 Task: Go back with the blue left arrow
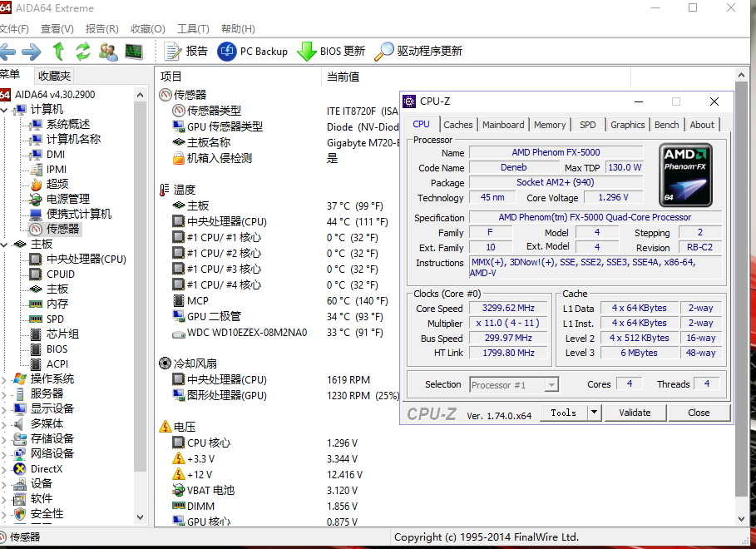pos(7,51)
